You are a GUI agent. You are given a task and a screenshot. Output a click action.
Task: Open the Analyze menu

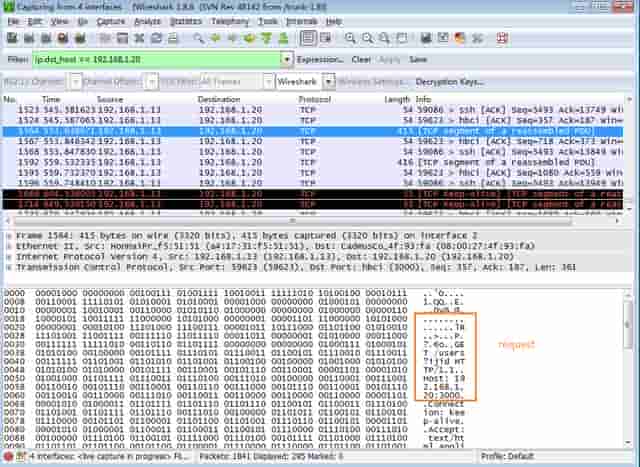point(146,20)
